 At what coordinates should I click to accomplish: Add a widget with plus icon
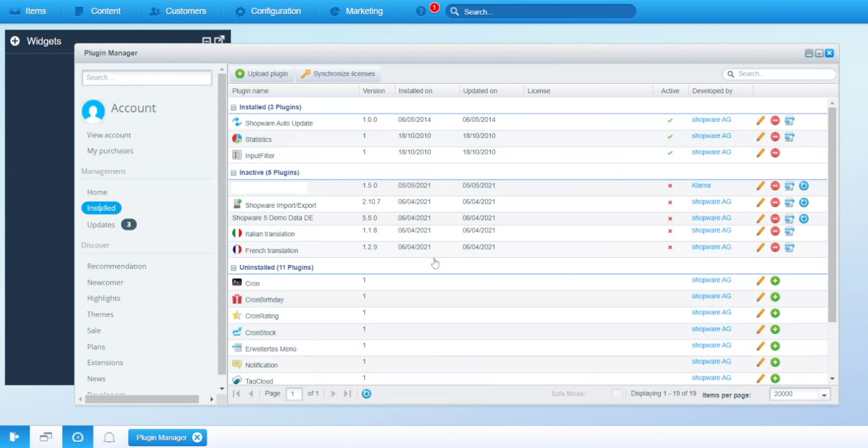tap(15, 41)
